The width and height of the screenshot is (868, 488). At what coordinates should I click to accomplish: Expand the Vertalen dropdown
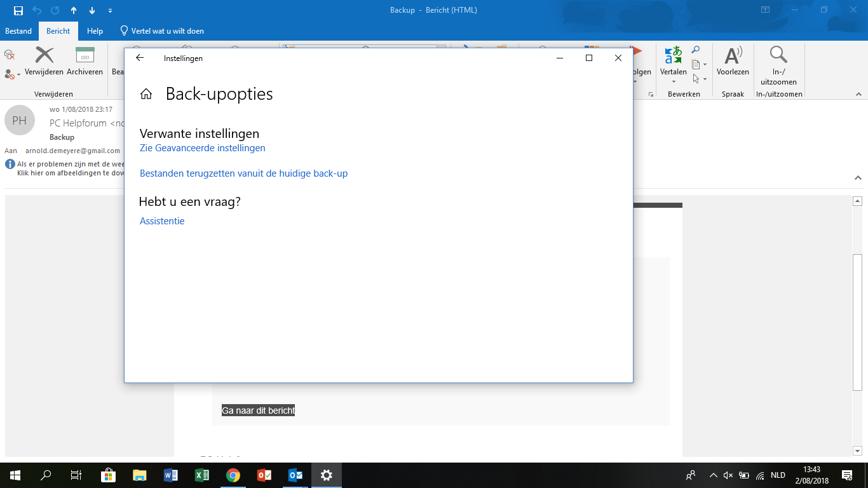(673, 81)
